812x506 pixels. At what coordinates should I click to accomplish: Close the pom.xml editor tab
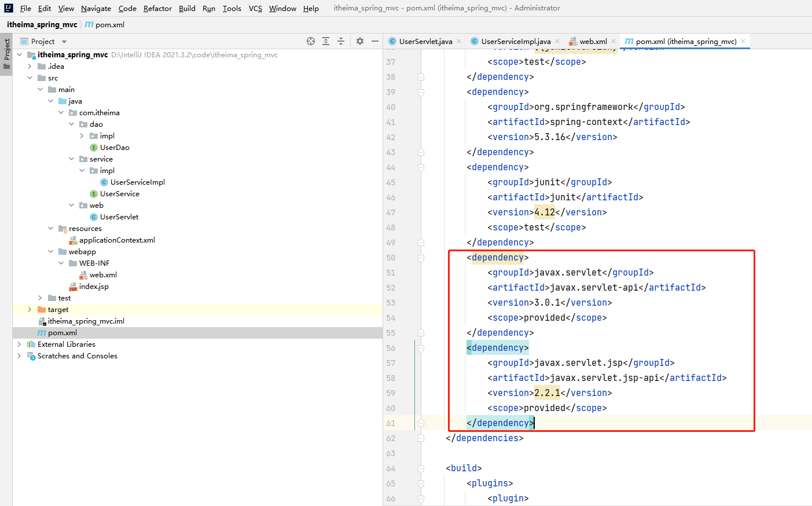(x=743, y=41)
